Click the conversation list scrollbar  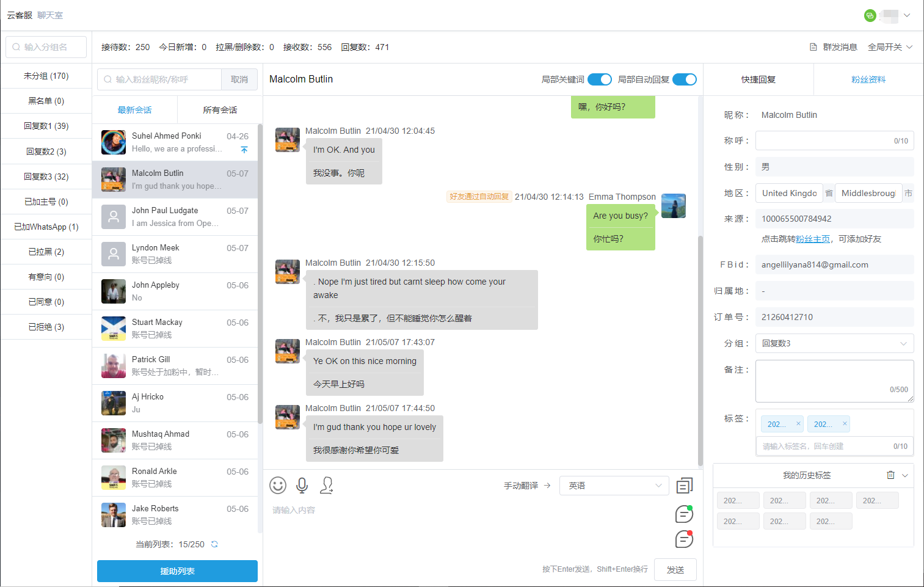(260, 274)
